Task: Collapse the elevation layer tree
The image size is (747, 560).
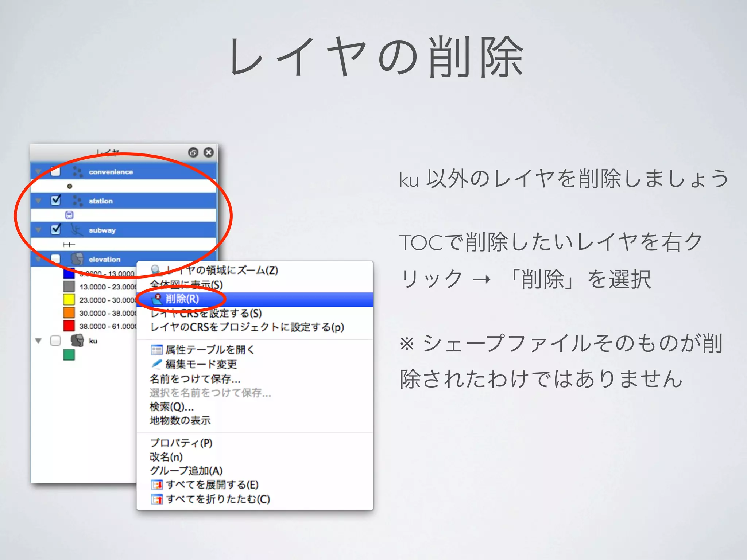Action: [x=38, y=259]
